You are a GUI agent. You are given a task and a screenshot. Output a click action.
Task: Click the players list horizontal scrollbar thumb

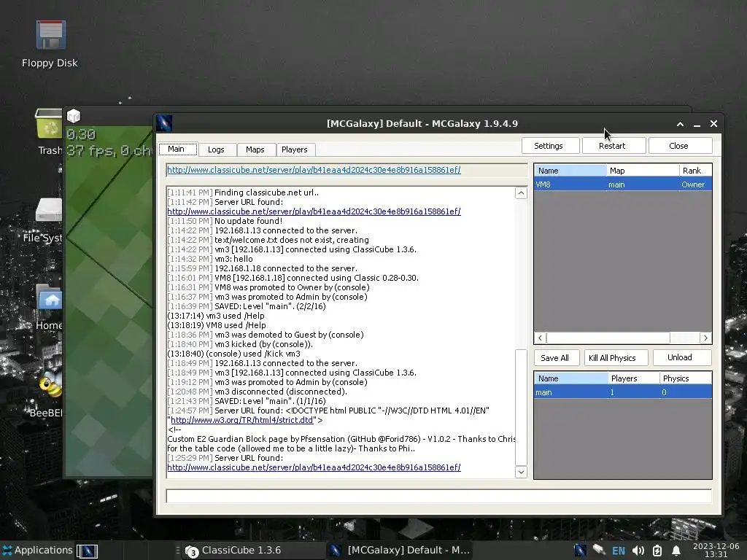608,338
